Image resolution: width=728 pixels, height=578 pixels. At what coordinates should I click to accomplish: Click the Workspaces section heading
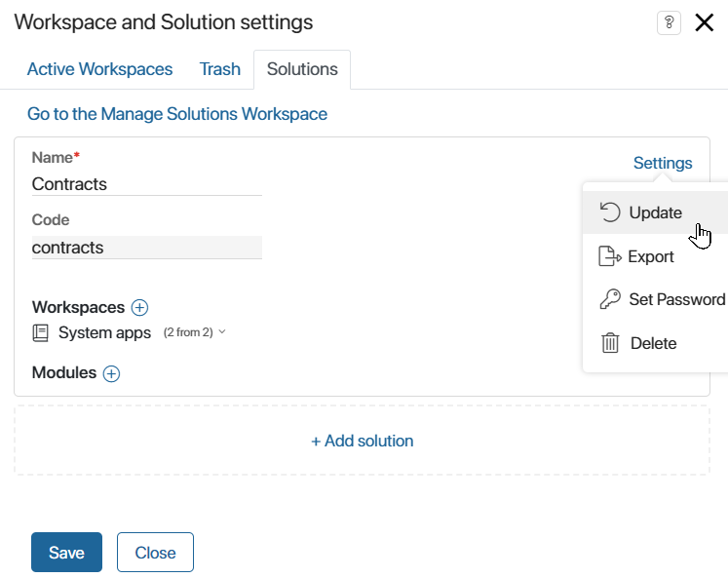tap(78, 307)
